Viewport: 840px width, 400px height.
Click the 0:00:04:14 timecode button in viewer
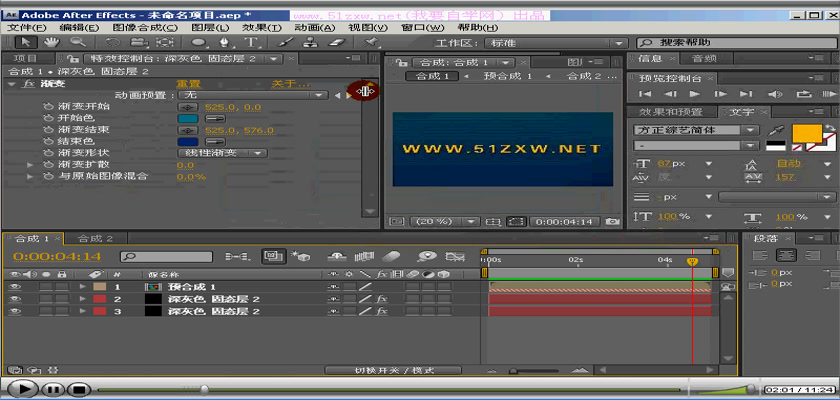click(x=565, y=221)
